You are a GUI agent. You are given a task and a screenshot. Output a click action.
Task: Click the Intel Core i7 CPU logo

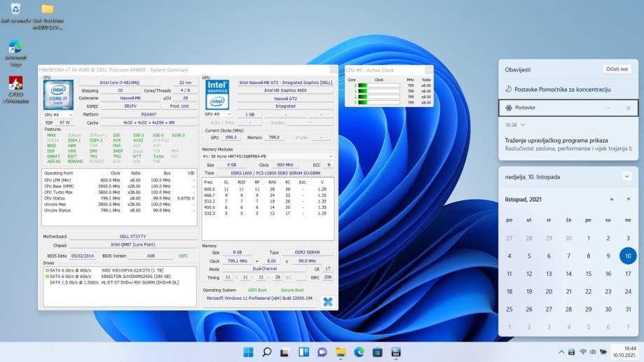click(x=58, y=93)
